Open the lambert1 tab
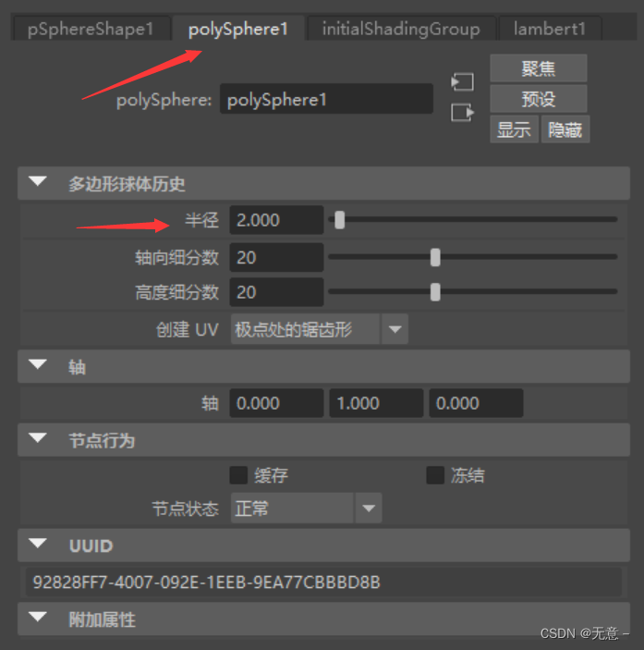The width and height of the screenshot is (644, 650). pyautogui.click(x=550, y=29)
